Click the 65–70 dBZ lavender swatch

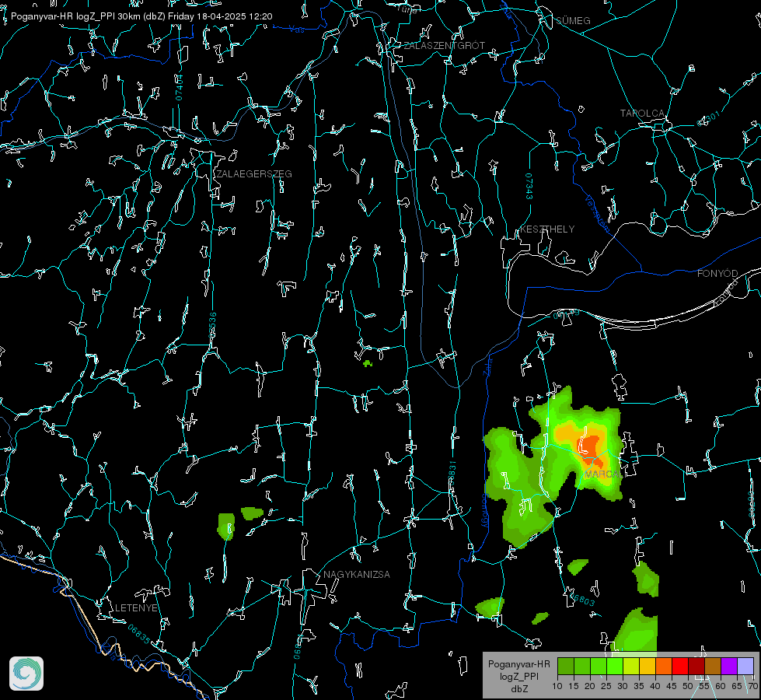pyautogui.click(x=745, y=666)
